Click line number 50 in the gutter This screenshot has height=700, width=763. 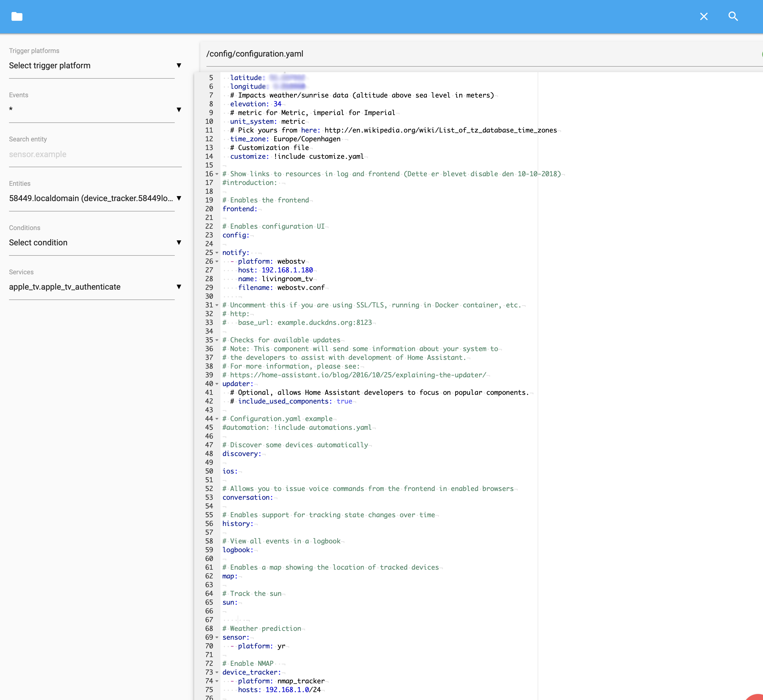[x=209, y=471]
